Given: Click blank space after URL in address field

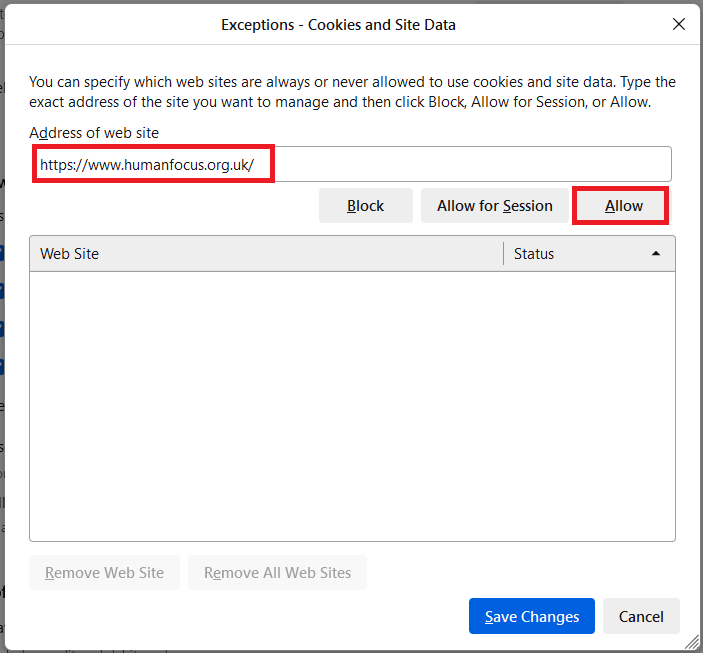Looking at the screenshot, I should 470,164.
